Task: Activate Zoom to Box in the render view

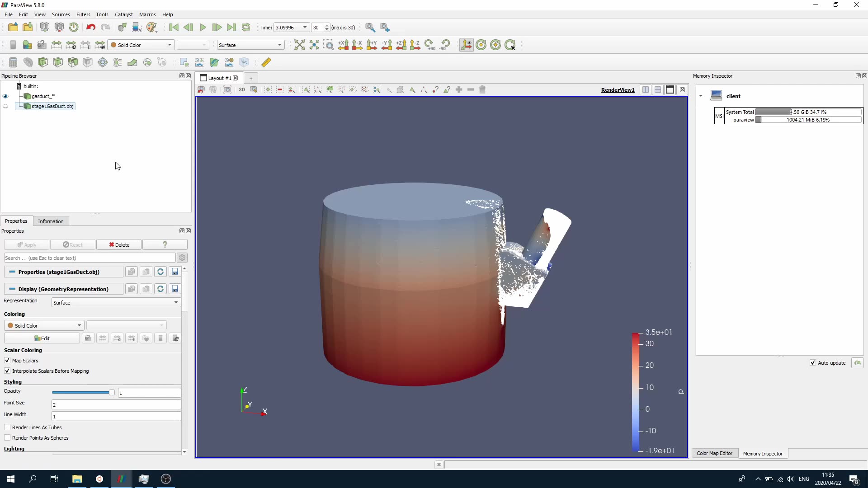Action: click(x=329, y=45)
